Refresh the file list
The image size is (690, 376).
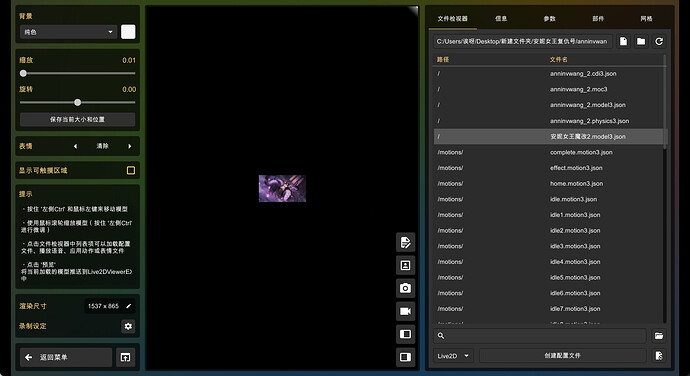click(x=659, y=41)
